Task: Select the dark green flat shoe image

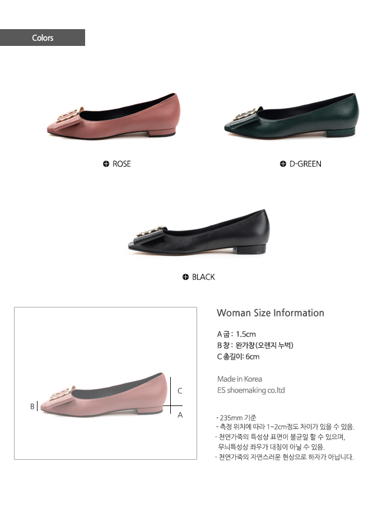Action: click(x=292, y=115)
